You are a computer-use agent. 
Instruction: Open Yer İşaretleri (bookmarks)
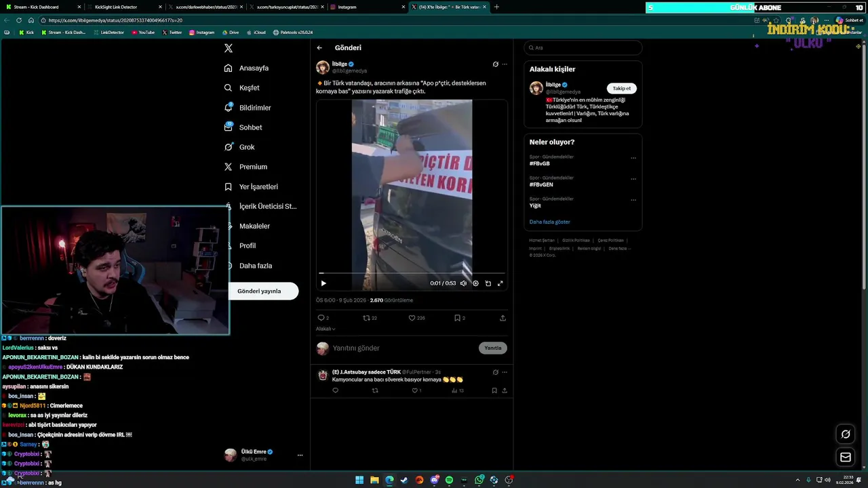(251, 186)
